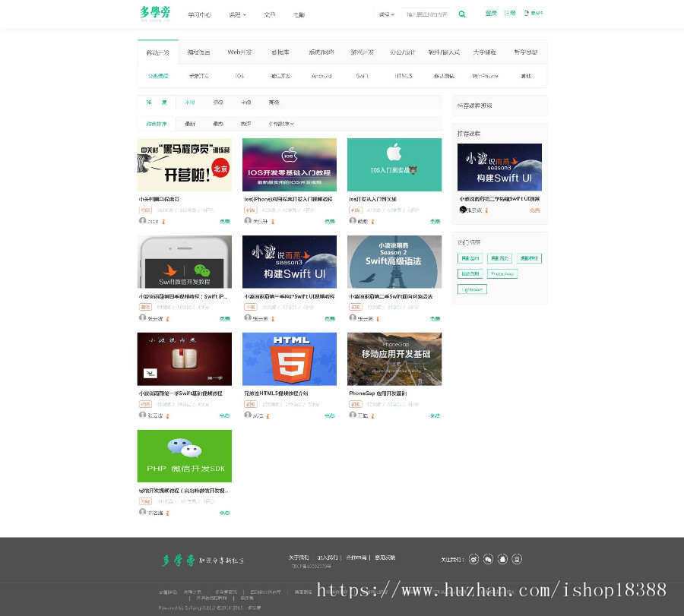Viewport: 684px width, 616px height.
Task: Open the WeChat icon in footer
Action: [488, 559]
